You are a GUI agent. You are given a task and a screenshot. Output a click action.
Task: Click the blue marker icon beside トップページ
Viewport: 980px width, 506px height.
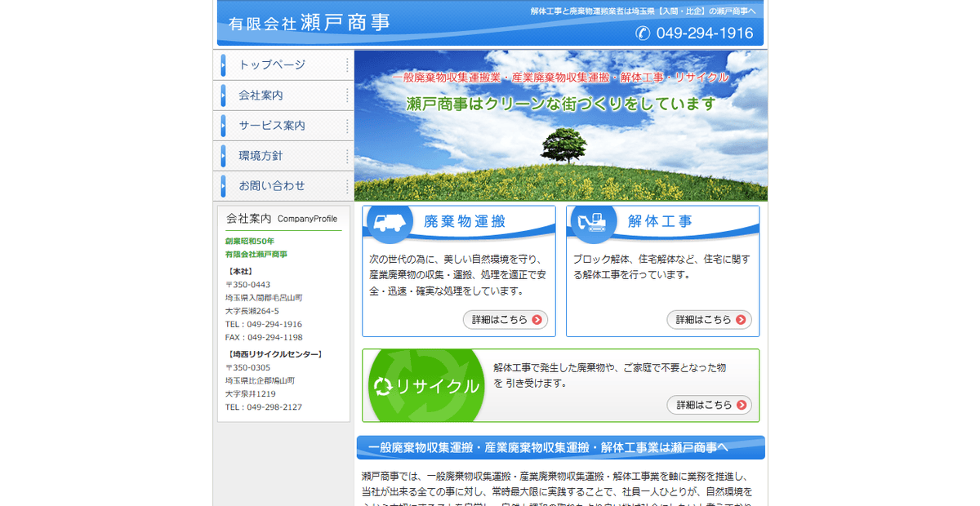(x=223, y=64)
